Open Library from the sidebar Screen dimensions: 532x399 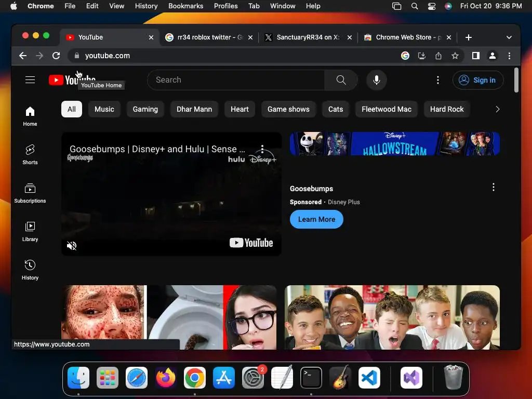tap(30, 231)
